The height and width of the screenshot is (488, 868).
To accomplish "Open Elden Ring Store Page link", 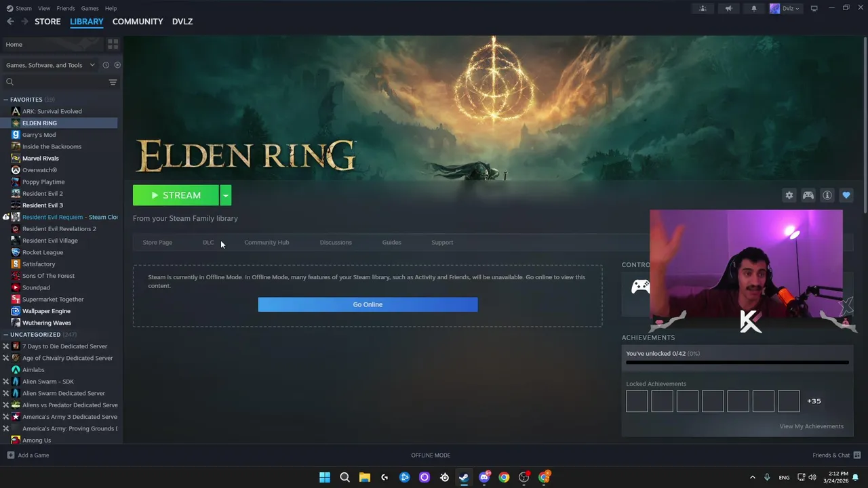I will [157, 243].
